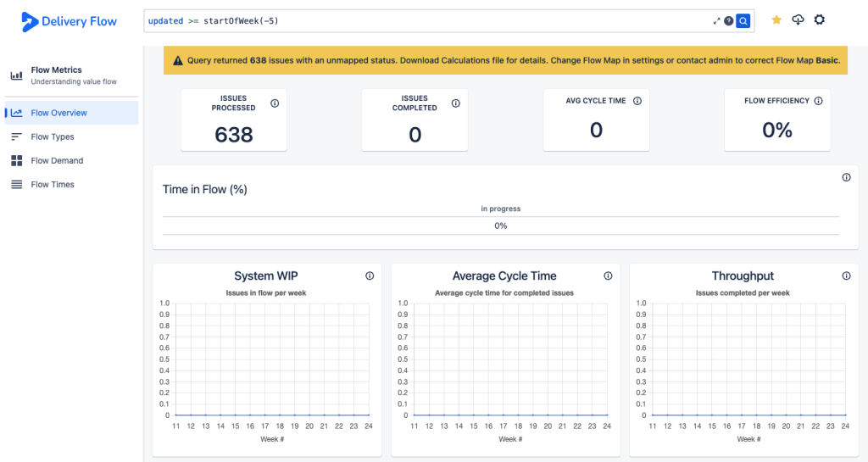Click the Flow Metrics bar chart icon
This screenshot has width=868, height=462.
tap(17, 75)
